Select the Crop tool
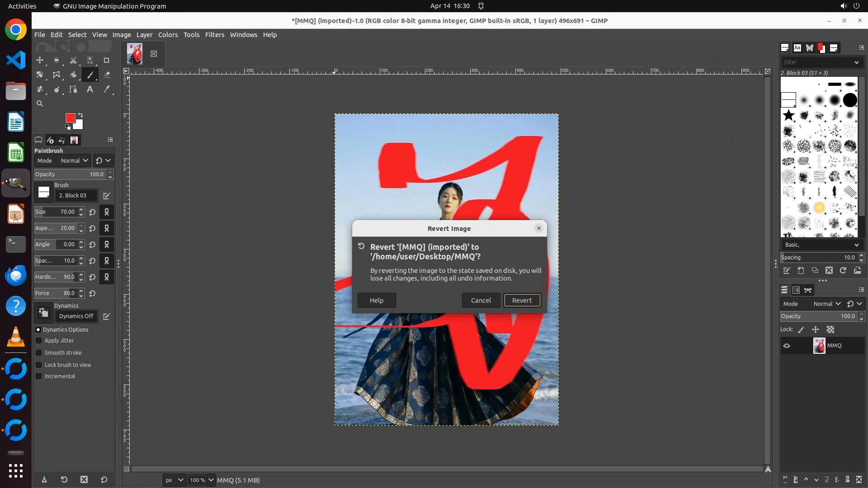 tap(107, 60)
